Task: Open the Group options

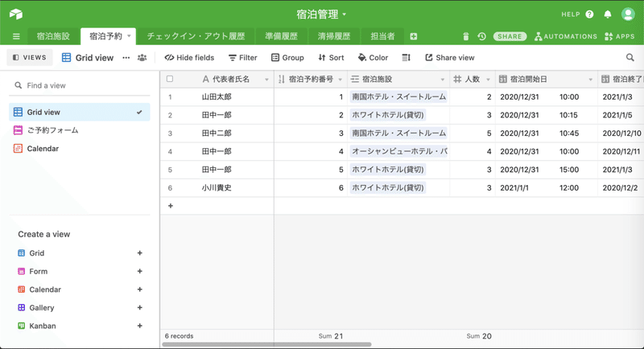Action: [287, 58]
